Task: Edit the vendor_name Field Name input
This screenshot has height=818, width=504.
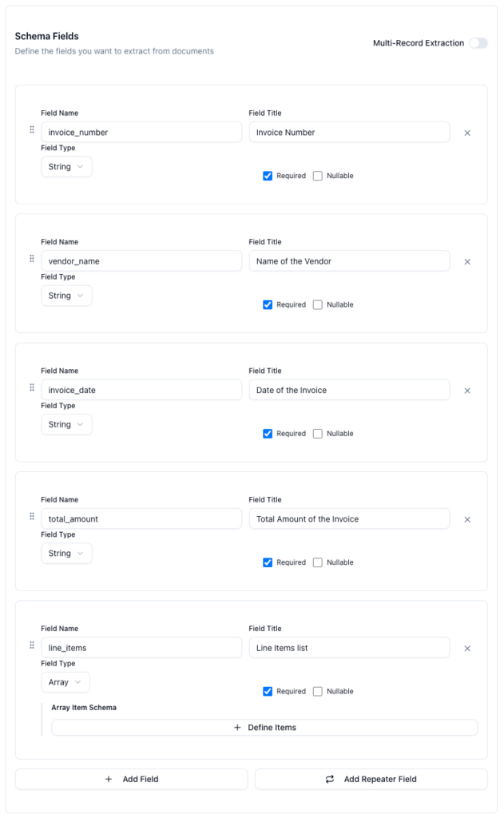Action: (x=141, y=261)
